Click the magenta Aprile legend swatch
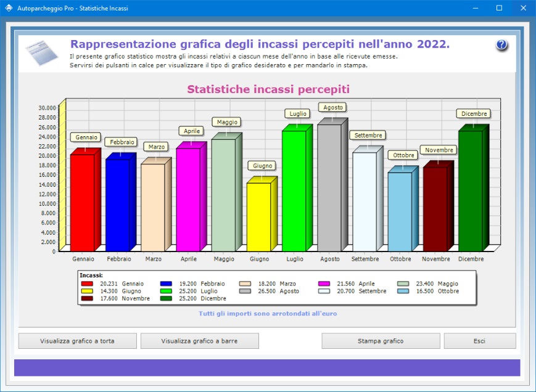 pyautogui.click(x=324, y=284)
